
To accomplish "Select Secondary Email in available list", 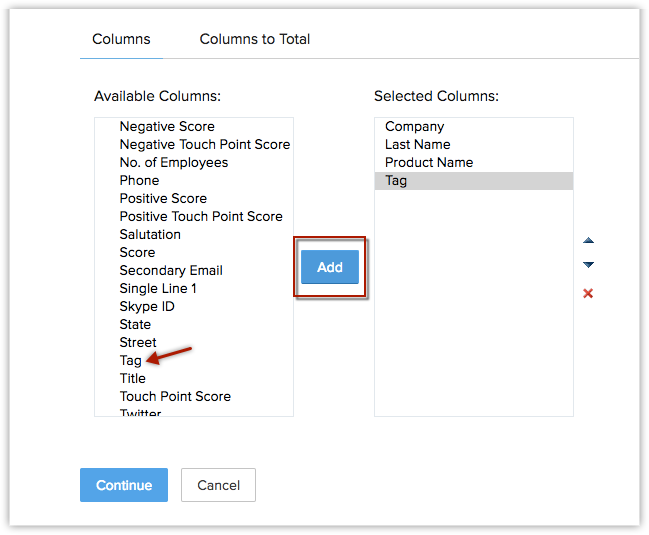I will coord(171,270).
